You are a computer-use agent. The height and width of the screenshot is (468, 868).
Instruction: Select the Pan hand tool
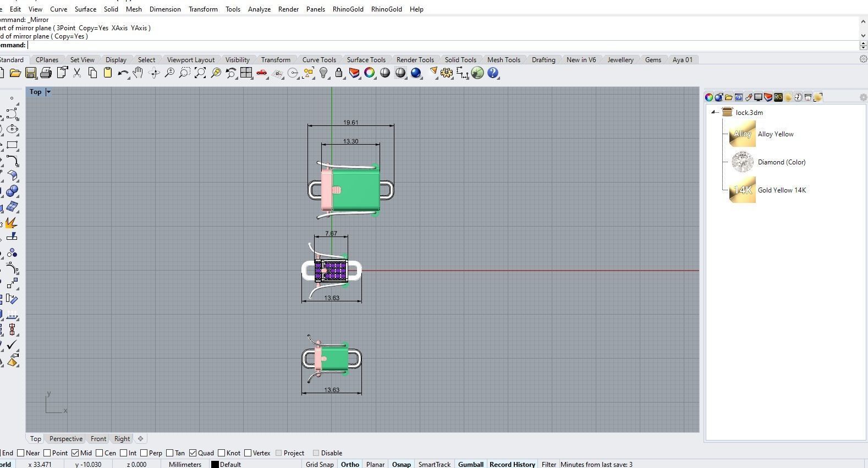pyautogui.click(x=138, y=73)
